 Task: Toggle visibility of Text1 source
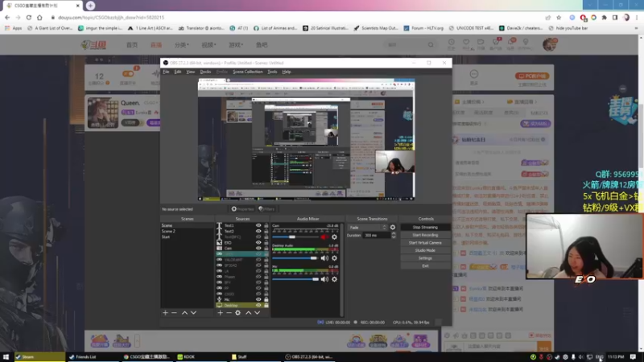click(x=258, y=225)
